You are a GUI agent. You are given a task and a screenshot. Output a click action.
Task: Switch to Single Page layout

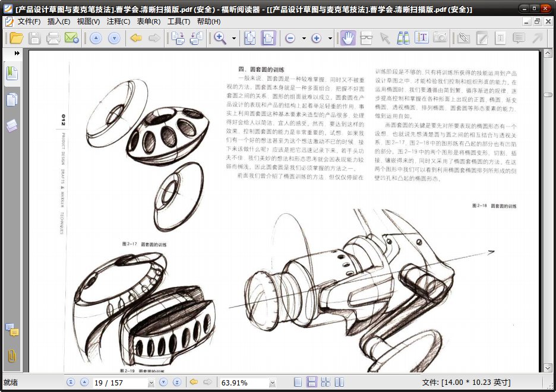[298, 382]
